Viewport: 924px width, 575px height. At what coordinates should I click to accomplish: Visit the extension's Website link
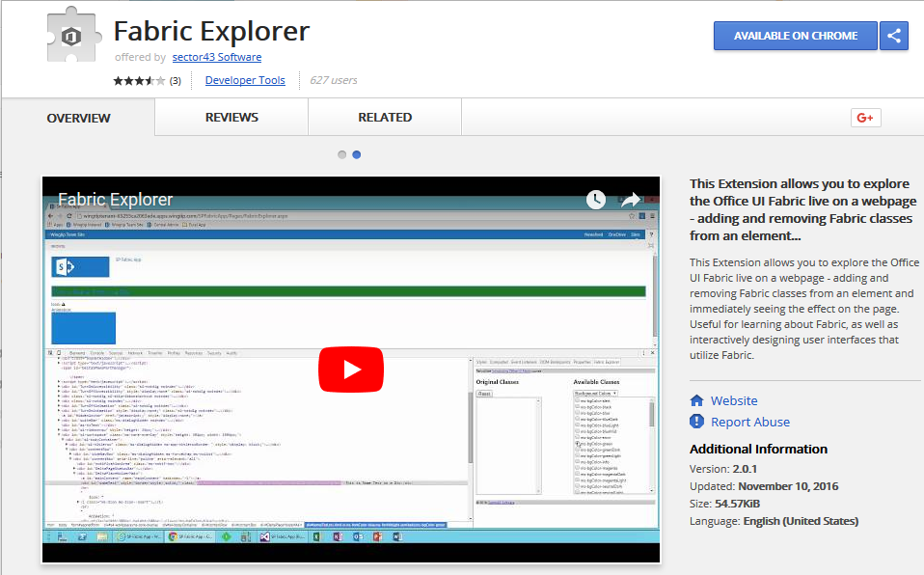734,401
